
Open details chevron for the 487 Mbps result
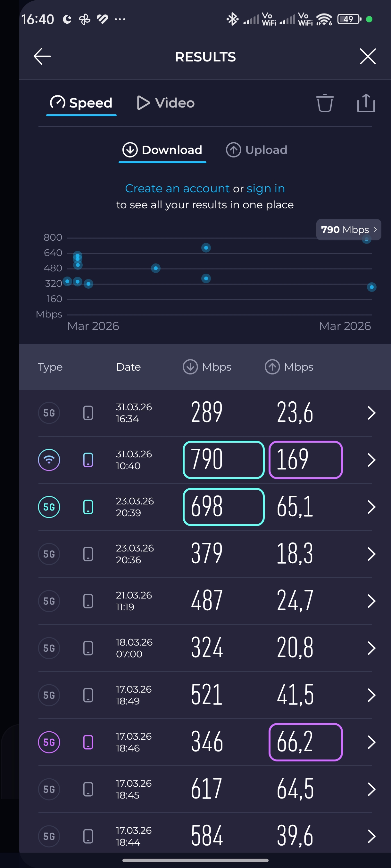tap(371, 601)
